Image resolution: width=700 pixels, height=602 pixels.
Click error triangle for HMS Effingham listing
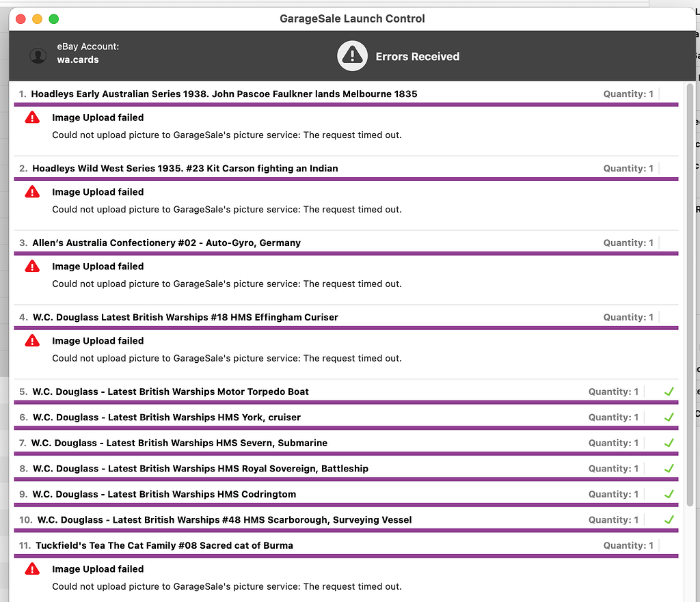pos(32,341)
